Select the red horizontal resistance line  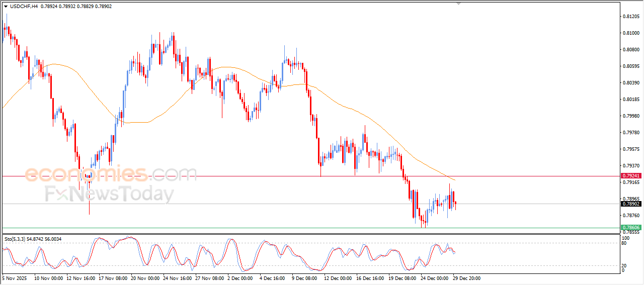click(252, 176)
